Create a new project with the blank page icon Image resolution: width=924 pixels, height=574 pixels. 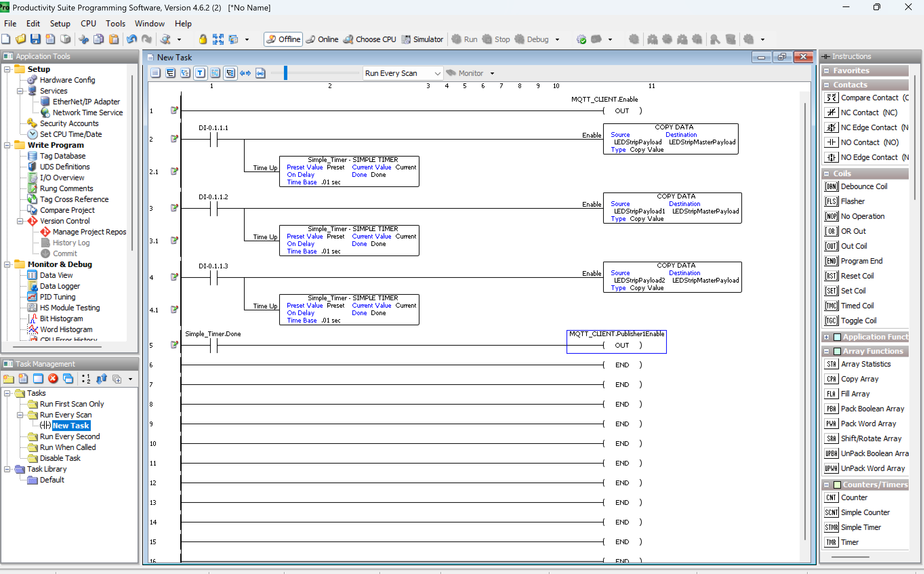point(6,39)
